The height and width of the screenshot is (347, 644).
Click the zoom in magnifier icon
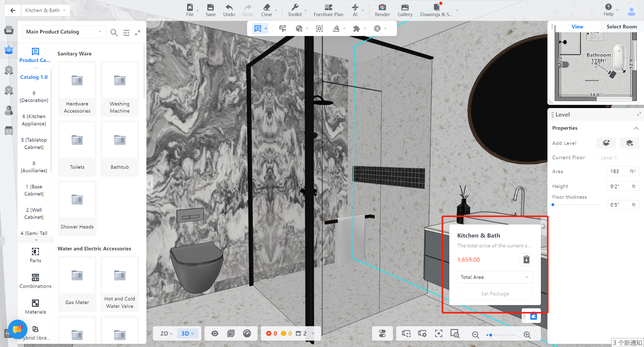[x=527, y=335]
